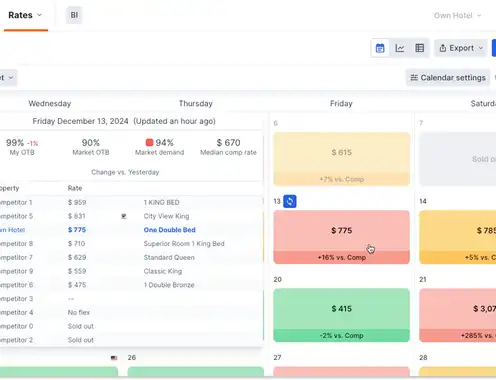
Task: Switch to table view icon
Action: click(x=419, y=48)
